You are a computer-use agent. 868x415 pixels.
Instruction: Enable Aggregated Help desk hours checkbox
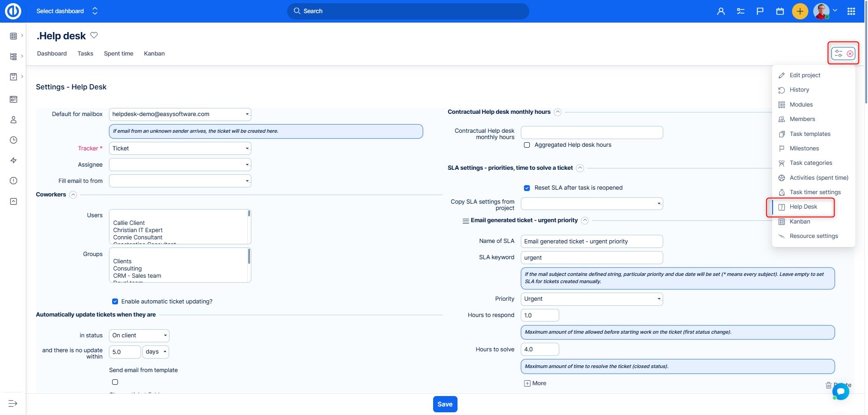(x=527, y=145)
